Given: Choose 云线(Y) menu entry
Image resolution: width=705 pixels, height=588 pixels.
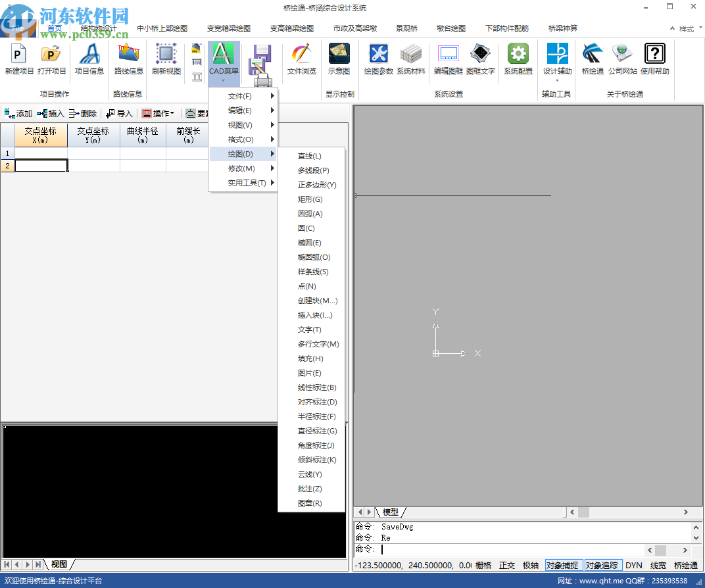Looking at the screenshot, I should [312, 474].
